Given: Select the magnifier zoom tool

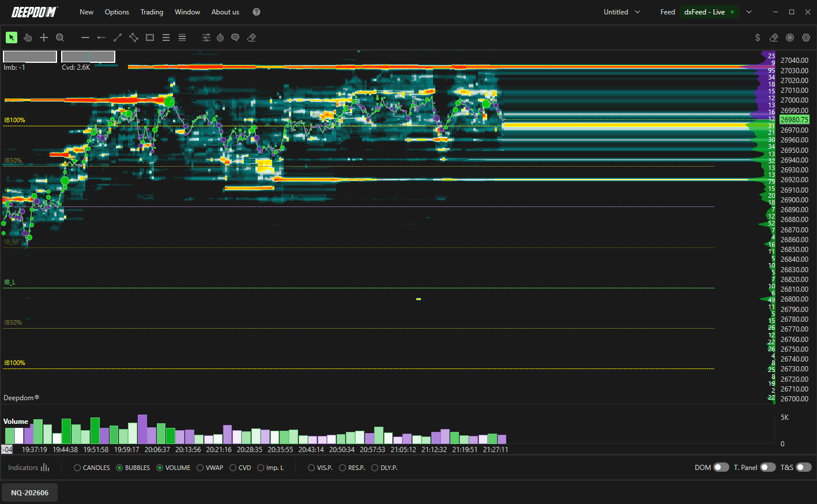Looking at the screenshot, I should 60,37.
